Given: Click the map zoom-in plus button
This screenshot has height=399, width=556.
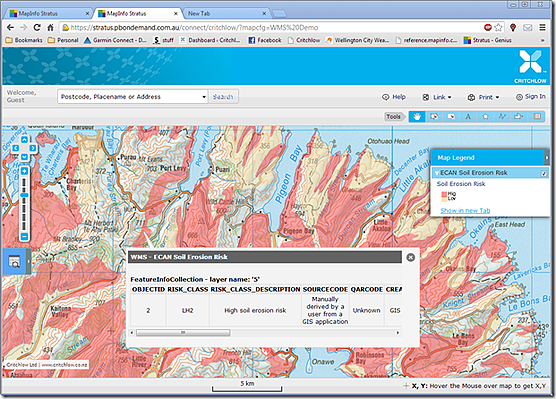Looking at the screenshot, I should [24, 171].
